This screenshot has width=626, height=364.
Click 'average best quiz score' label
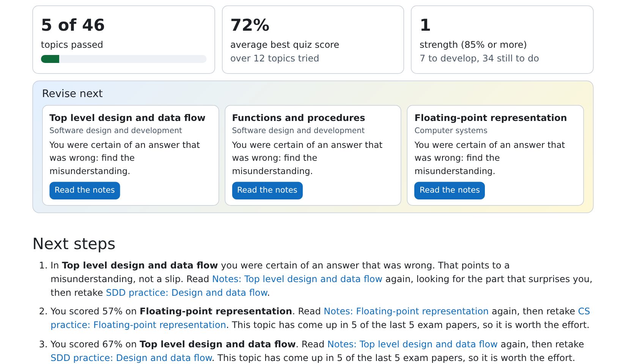click(285, 45)
